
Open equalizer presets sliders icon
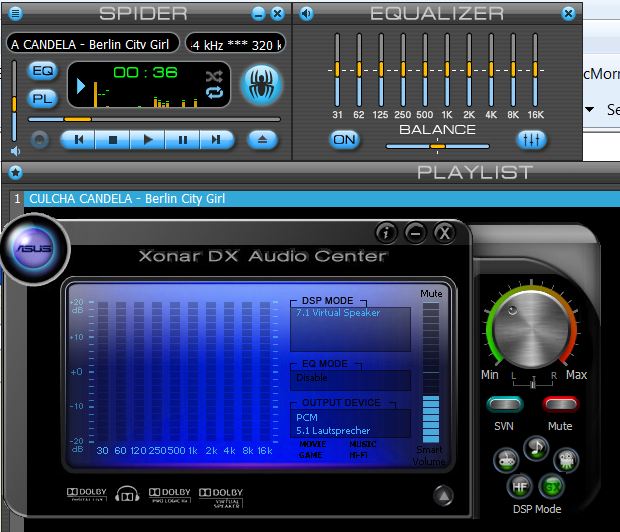531,140
